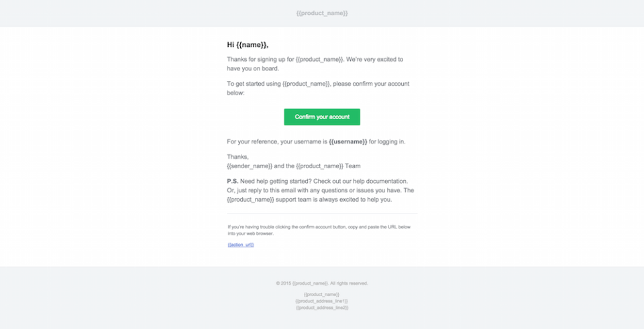
Task: Click the Thanks, sign-off line
Action: point(237,157)
